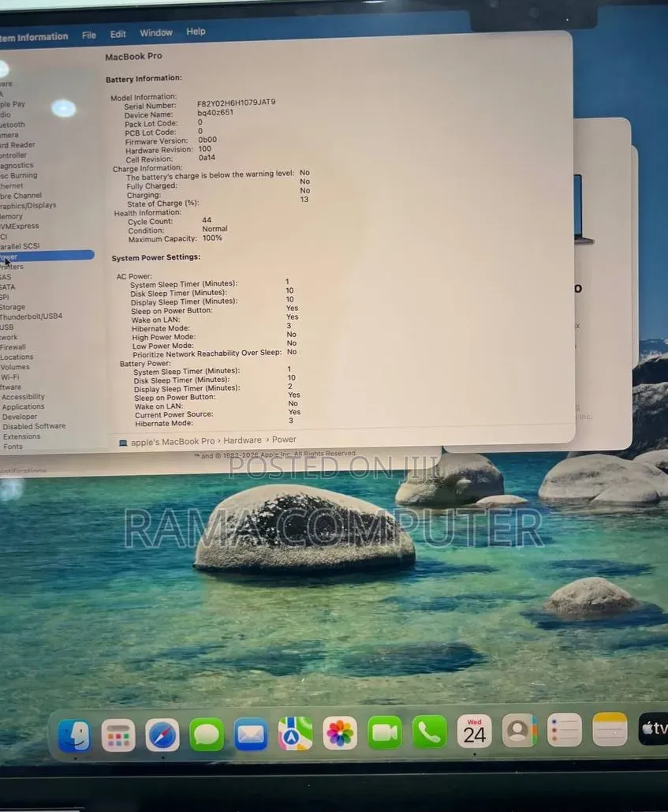Select USB in the sidebar
This screenshot has height=812, width=668.
[x=7, y=327]
